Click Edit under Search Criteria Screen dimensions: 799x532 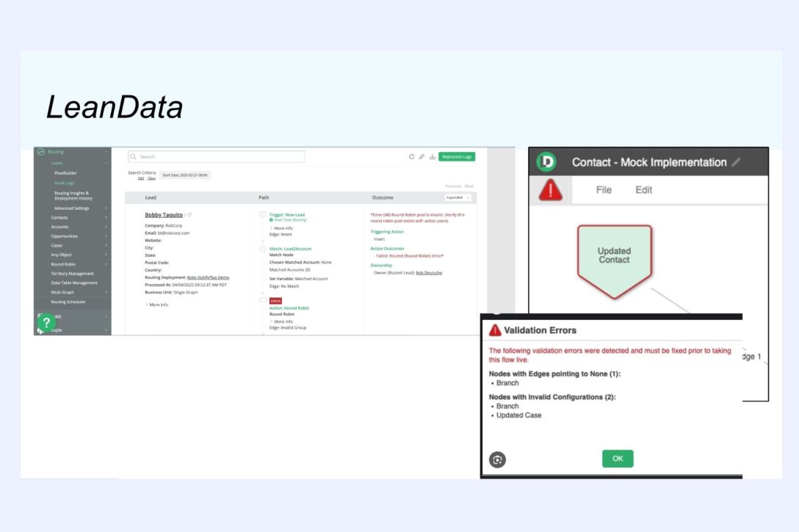click(141, 178)
